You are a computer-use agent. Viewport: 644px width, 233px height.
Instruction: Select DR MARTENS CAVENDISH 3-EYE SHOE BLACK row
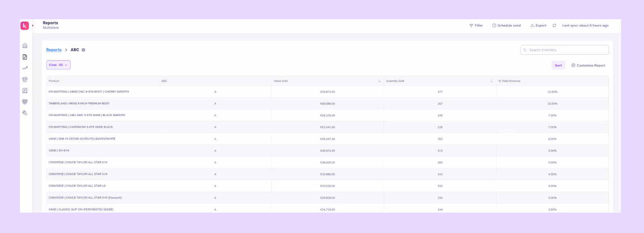tap(327, 127)
